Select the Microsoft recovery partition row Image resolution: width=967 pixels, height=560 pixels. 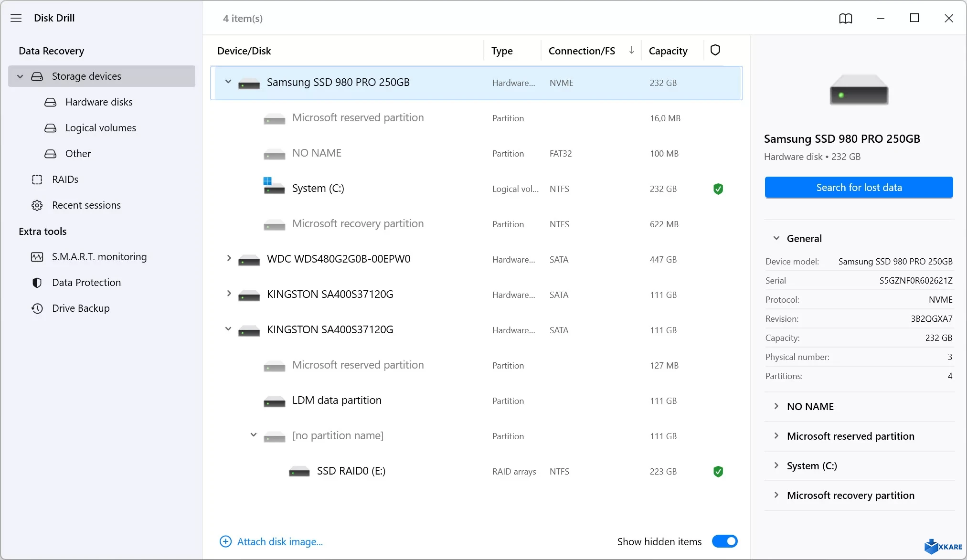pos(477,224)
